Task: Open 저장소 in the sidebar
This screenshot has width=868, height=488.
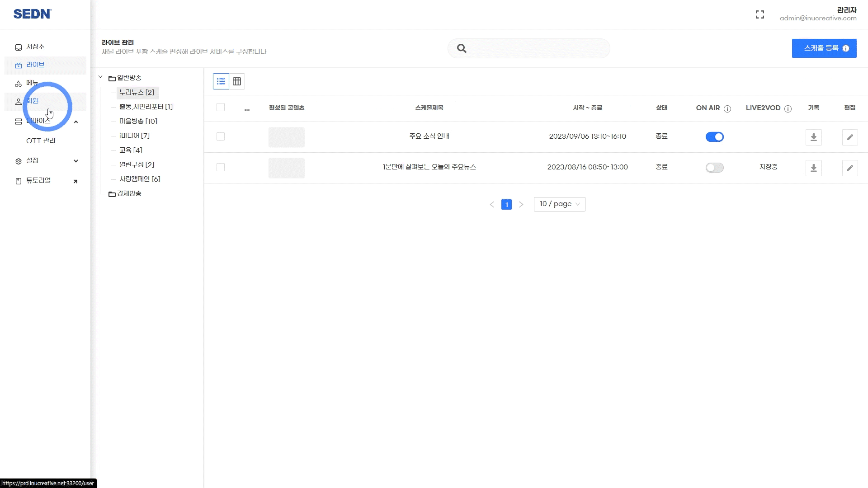Action: pyautogui.click(x=35, y=47)
